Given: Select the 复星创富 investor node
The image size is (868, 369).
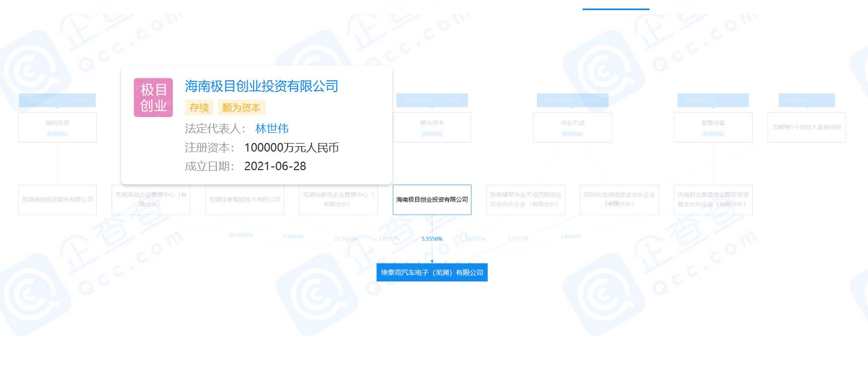Looking at the screenshot, I should tap(713, 127).
